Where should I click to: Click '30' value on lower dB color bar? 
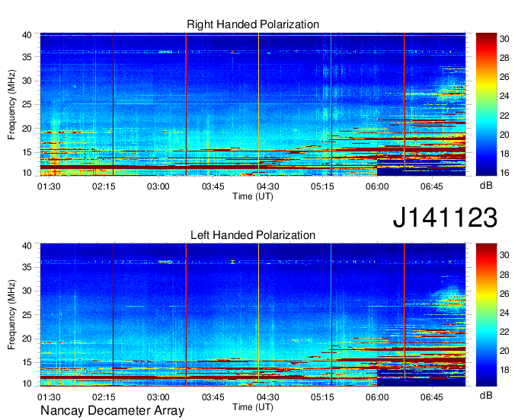(x=504, y=255)
